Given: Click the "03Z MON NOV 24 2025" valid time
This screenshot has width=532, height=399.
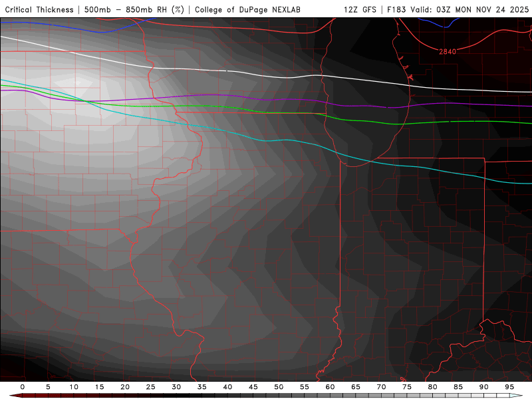Looking at the screenshot, I should tap(483, 10).
